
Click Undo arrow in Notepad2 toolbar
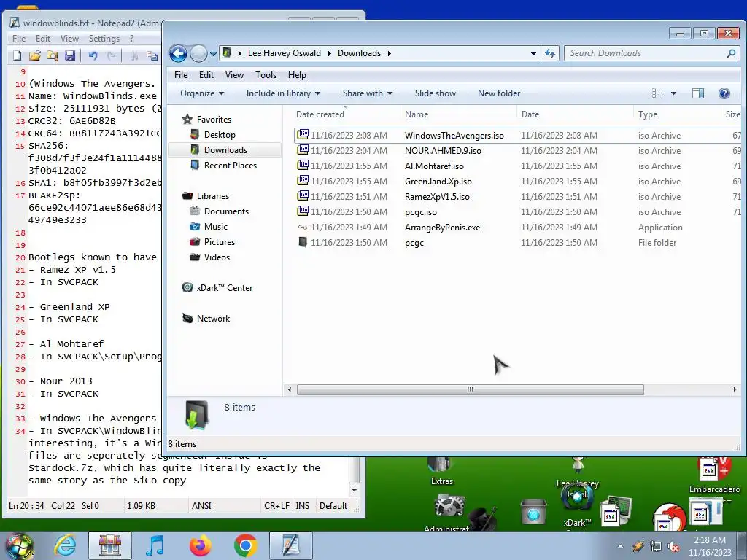coord(93,55)
